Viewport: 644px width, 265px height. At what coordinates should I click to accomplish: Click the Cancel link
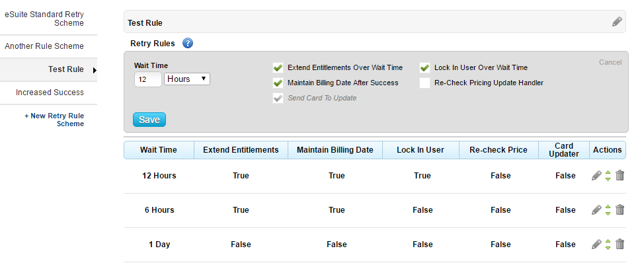(610, 62)
